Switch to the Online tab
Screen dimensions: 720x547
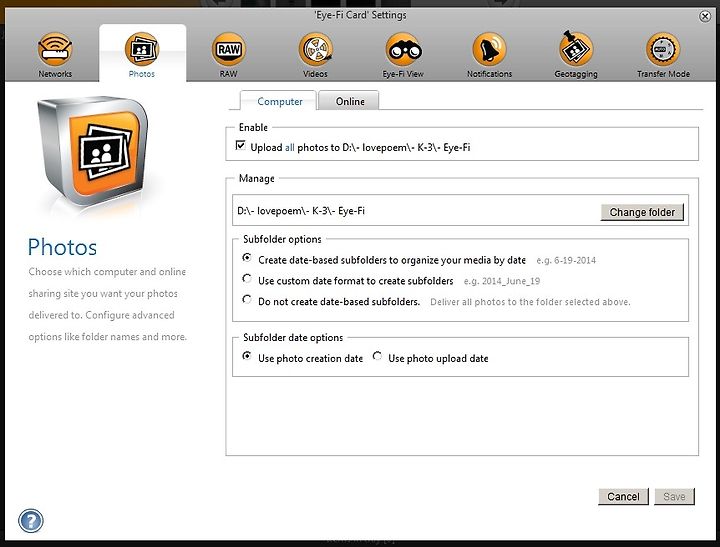350,101
